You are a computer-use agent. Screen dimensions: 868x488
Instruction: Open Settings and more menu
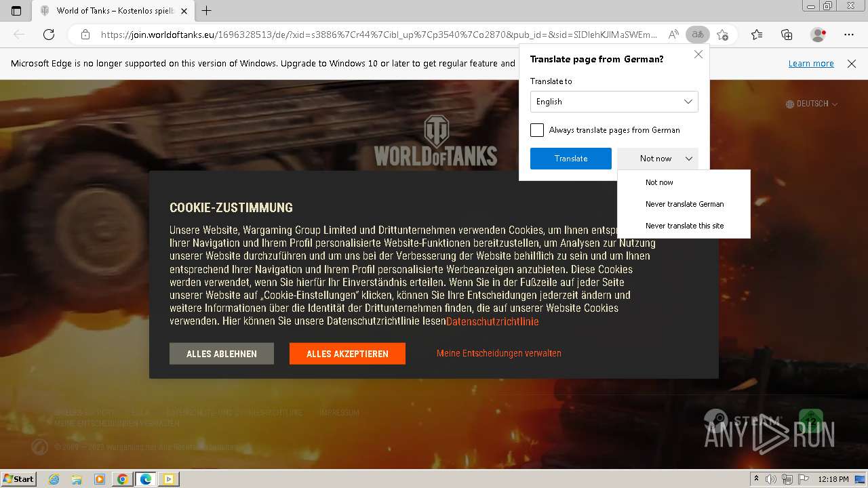point(849,35)
